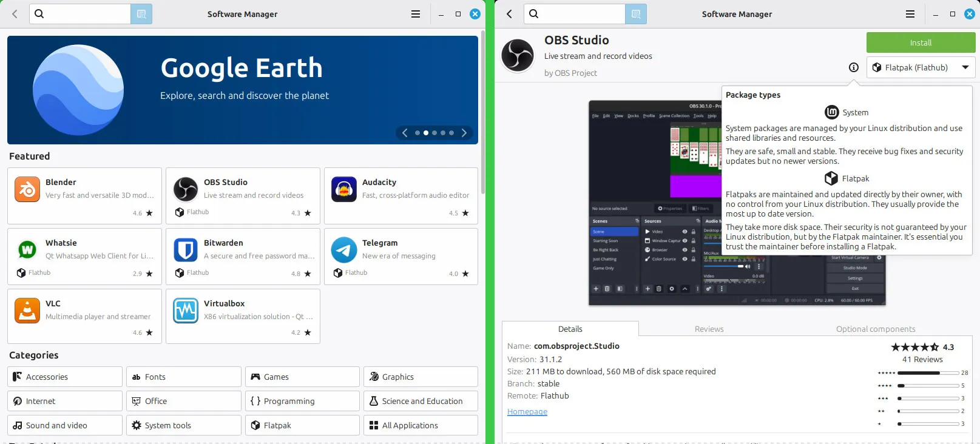Toggle the search-in-summaries button, left window

(141, 14)
